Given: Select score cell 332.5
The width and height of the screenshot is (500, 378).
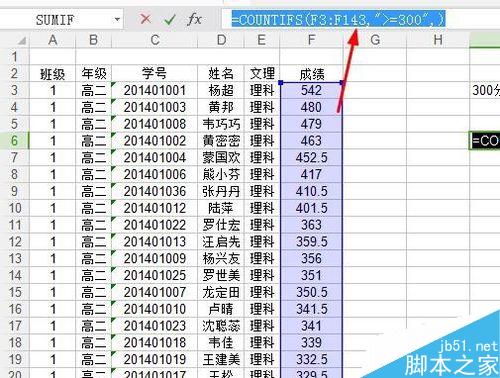Looking at the screenshot, I should (311, 359).
